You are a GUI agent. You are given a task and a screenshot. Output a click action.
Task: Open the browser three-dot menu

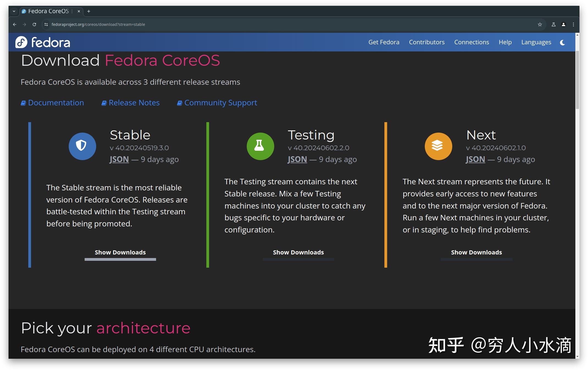[574, 24]
